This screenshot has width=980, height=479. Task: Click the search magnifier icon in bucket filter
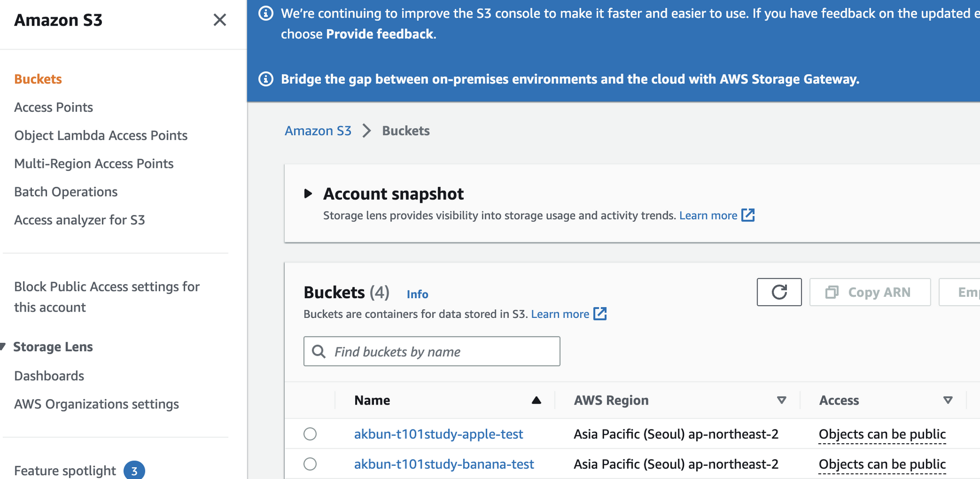(x=319, y=352)
